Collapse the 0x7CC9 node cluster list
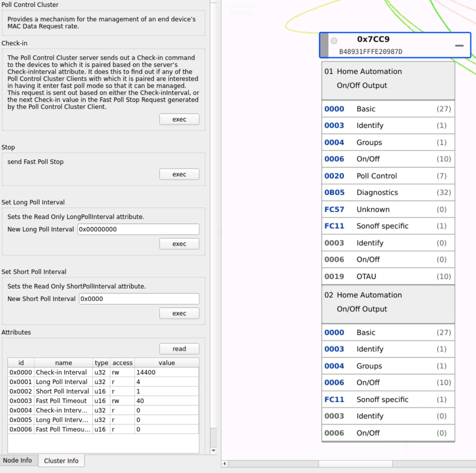 coord(459,46)
